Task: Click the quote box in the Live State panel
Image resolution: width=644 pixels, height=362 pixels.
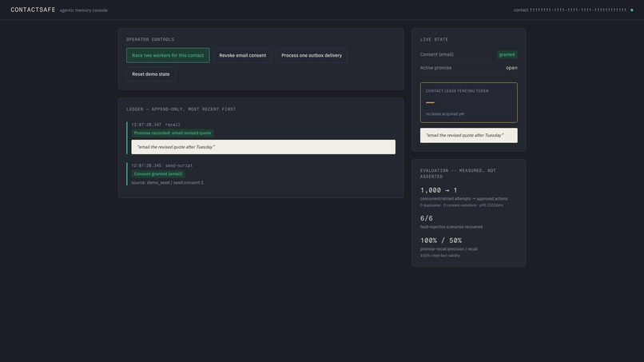Action: [469, 135]
